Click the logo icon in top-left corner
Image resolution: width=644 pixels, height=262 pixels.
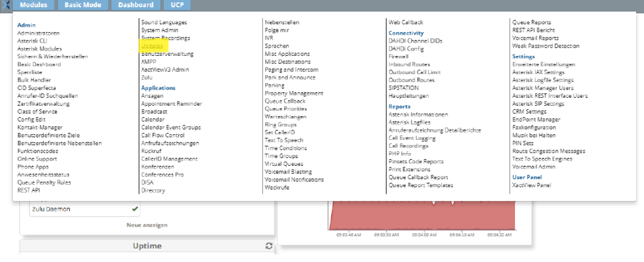[6, 5]
